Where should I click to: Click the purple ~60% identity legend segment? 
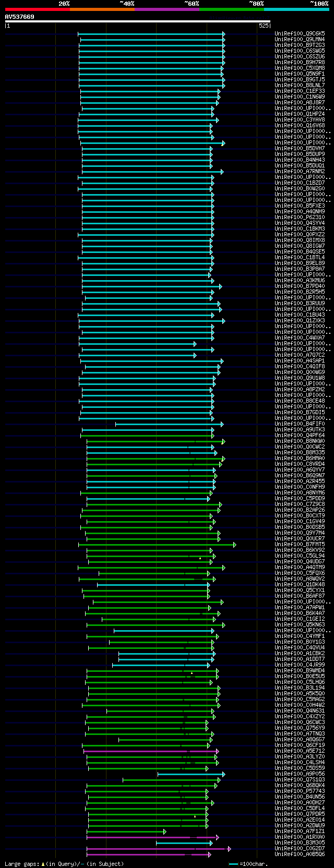(166, 9)
